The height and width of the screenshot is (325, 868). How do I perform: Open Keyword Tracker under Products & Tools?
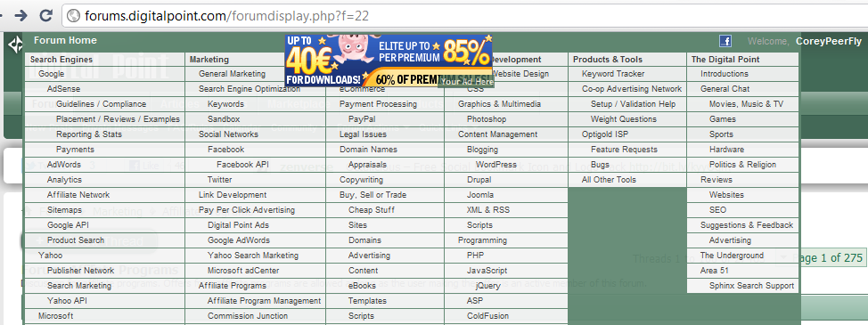pos(613,74)
